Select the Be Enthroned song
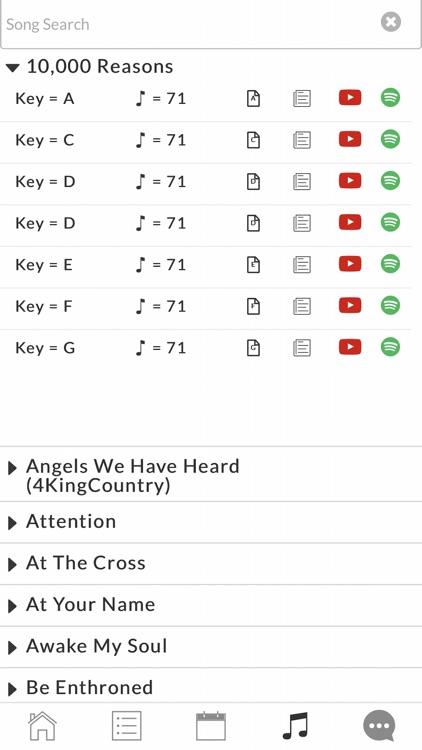Image resolution: width=422 pixels, height=750 pixels. pyautogui.click(x=211, y=687)
